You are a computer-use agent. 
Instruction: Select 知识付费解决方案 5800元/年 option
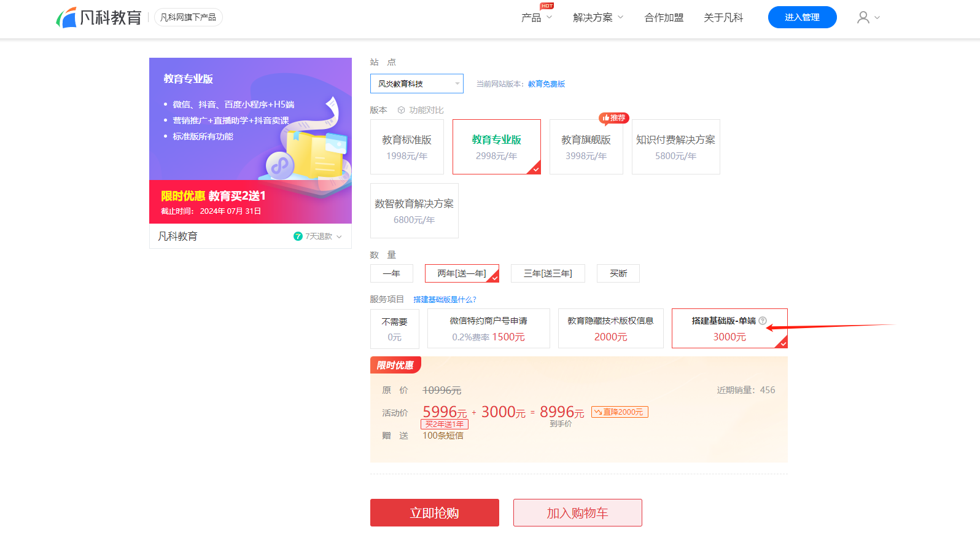tap(676, 147)
